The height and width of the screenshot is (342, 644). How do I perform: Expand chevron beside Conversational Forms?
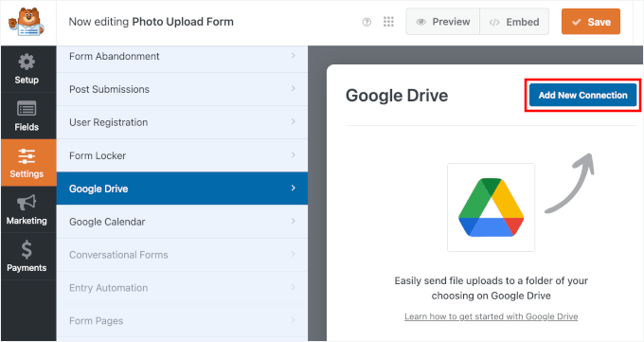pyautogui.click(x=294, y=254)
